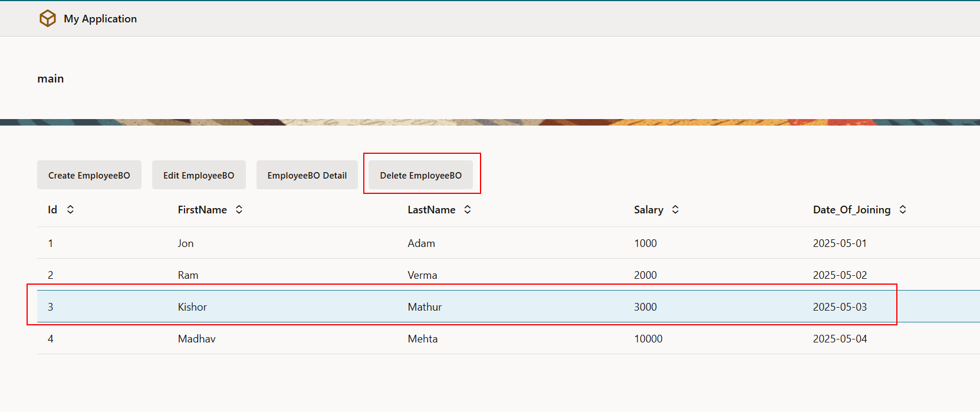Click Delete EmployeeBO button

[420, 176]
